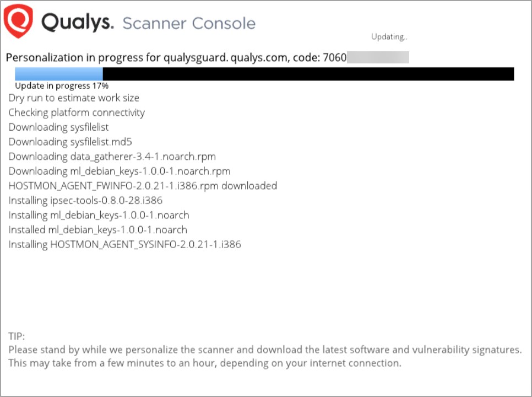This screenshot has height=397, width=532.
Task: Select the Dry run to estimate work size line
Action: (74, 98)
